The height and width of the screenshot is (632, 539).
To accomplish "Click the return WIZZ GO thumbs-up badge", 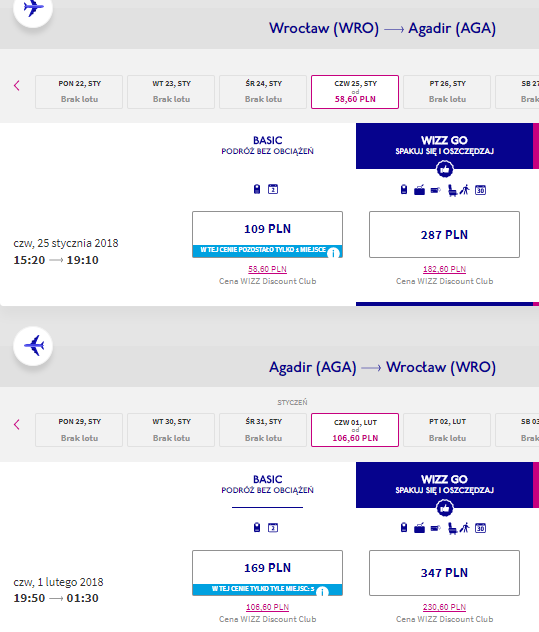I will point(445,508).
